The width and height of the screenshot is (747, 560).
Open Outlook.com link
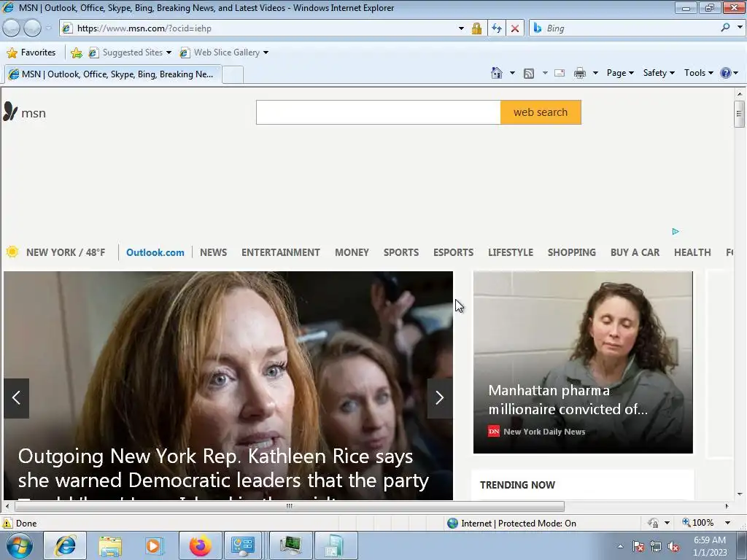coord(155,252)
